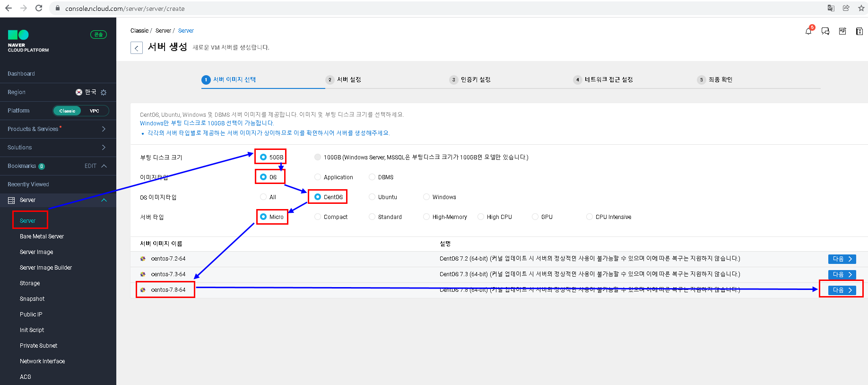868x385 pixels.
Task: Click Server section icon in sidebar
Action: pyautogui.click(x=11, y=200)
